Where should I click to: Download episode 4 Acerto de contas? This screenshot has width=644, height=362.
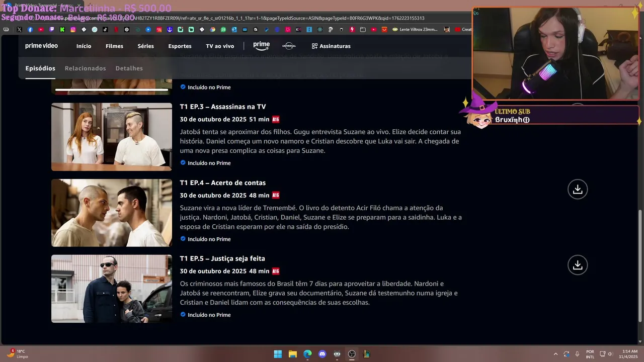click(578, 189)
